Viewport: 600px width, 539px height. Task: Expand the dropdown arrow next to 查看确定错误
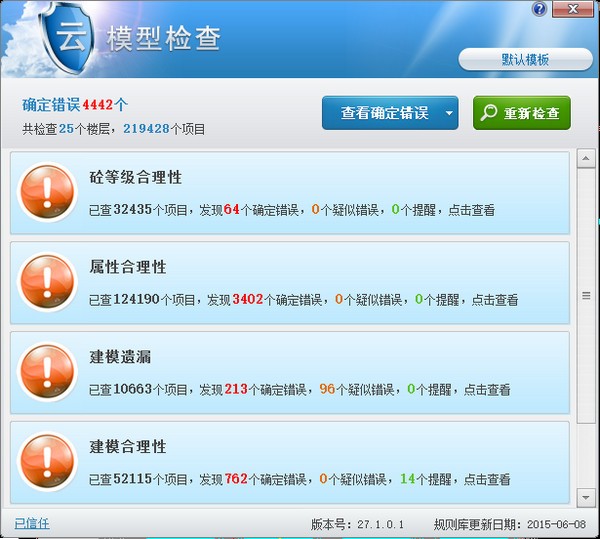click(x=448, y=114)
